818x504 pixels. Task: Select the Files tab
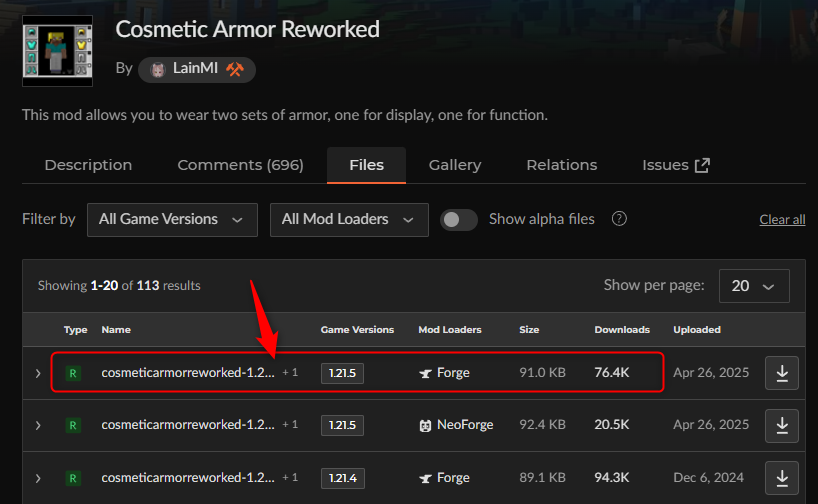[366, 165]
